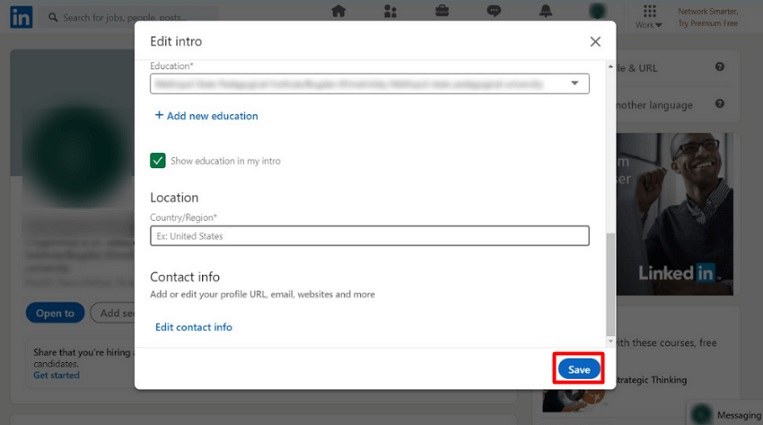Click the LinkedIn logo icon
The width and height of the screenshot is (763, 425).
click(x=21, y=17)
